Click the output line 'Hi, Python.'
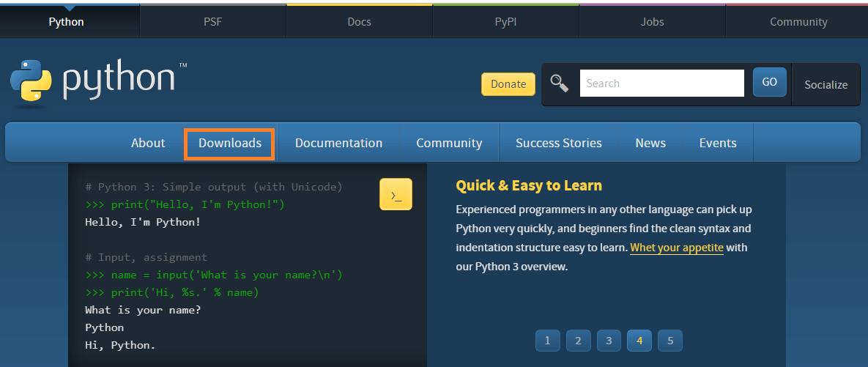This screenshot has height=367, width=868. 120,345
